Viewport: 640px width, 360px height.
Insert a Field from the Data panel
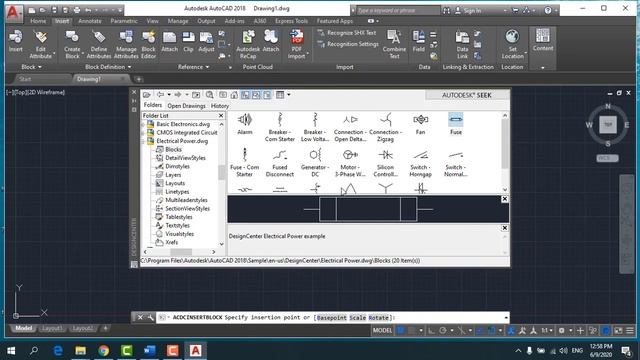coord(419,41)
